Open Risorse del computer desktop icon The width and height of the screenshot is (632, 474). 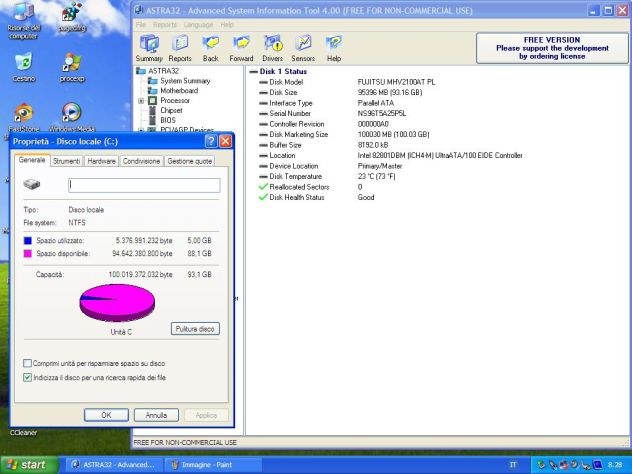tap(23, 20)
